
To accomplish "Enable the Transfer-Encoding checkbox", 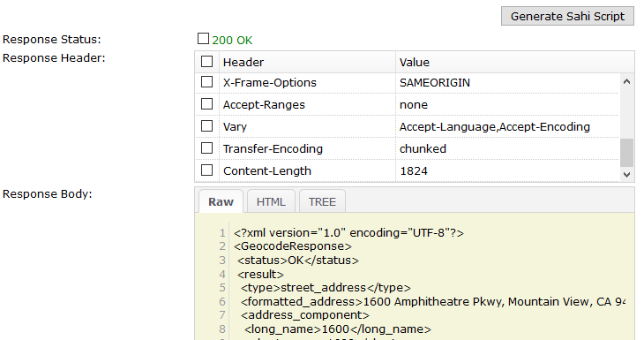I will click(206, 148).
